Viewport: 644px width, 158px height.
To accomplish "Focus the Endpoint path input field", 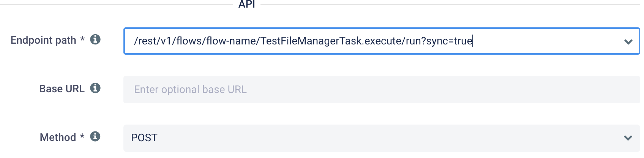I will pyautogui.click(x=382, y=41).
